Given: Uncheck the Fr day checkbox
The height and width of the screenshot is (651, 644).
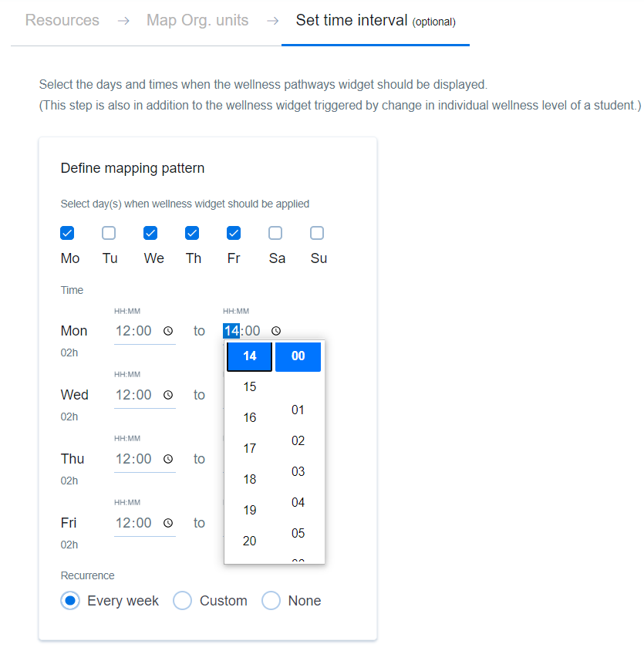Looking at the screenshot, I should click(234, 233).
